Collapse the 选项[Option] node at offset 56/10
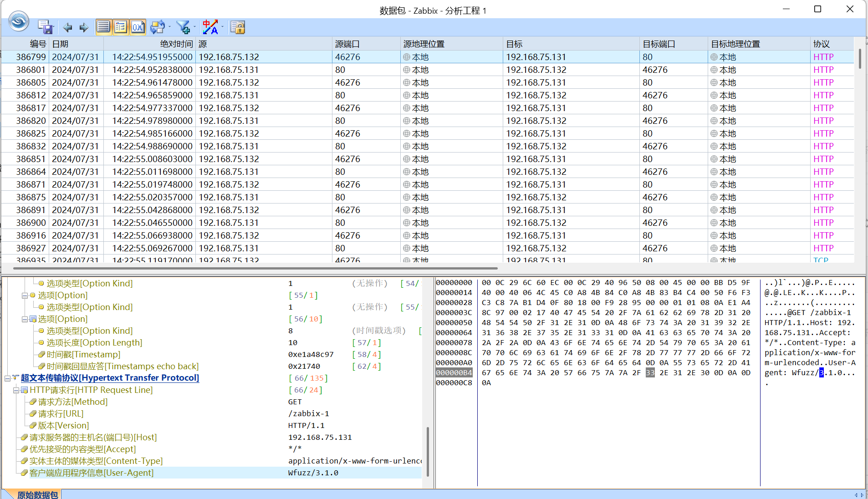This screenshot has width=868, height=499. [x=25, y=319]
